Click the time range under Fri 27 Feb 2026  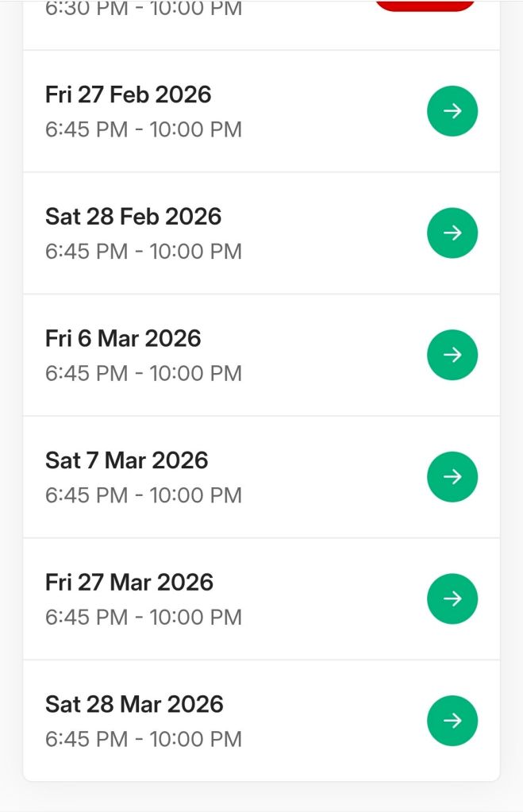click(x=144, y=129)
